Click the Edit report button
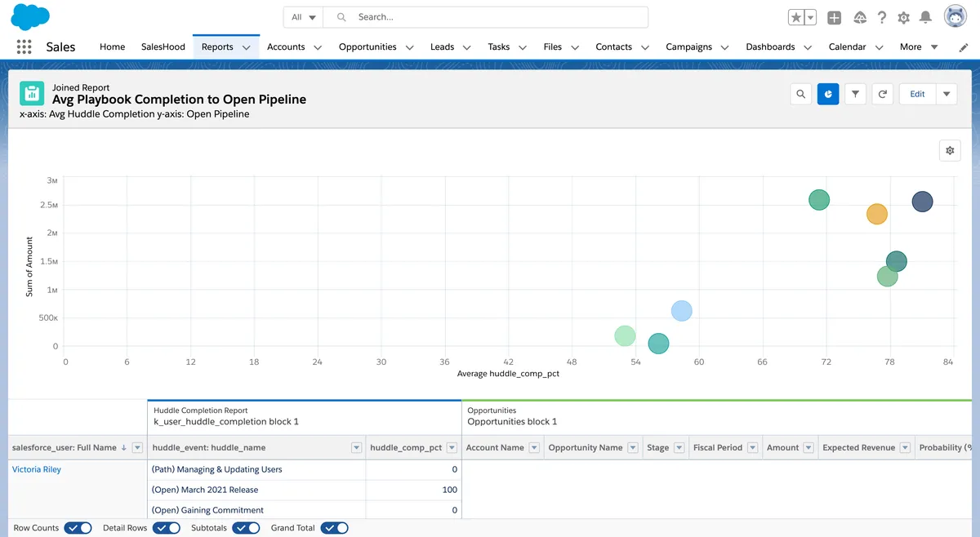The image size is (980, 537). click(x=918, y=94)
